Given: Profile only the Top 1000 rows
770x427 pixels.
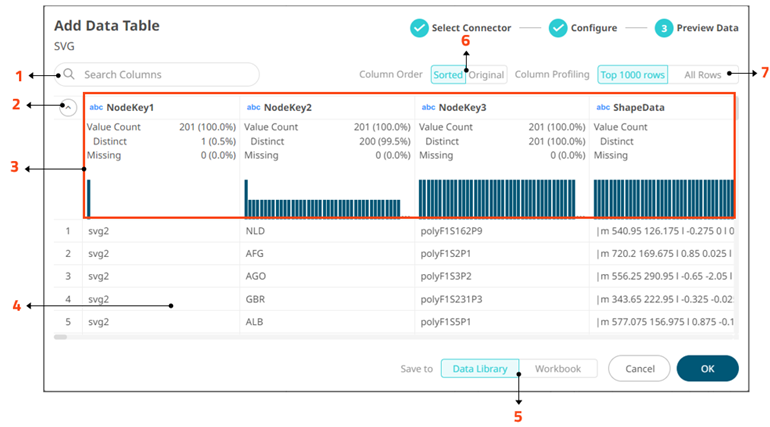Looking at the screenshot, I should pos(632,75).
